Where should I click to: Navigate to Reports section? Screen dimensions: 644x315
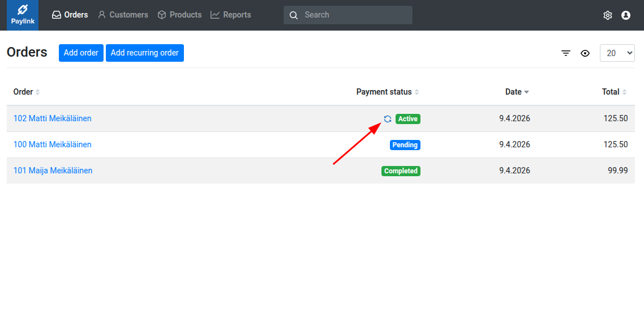[230, 15]
